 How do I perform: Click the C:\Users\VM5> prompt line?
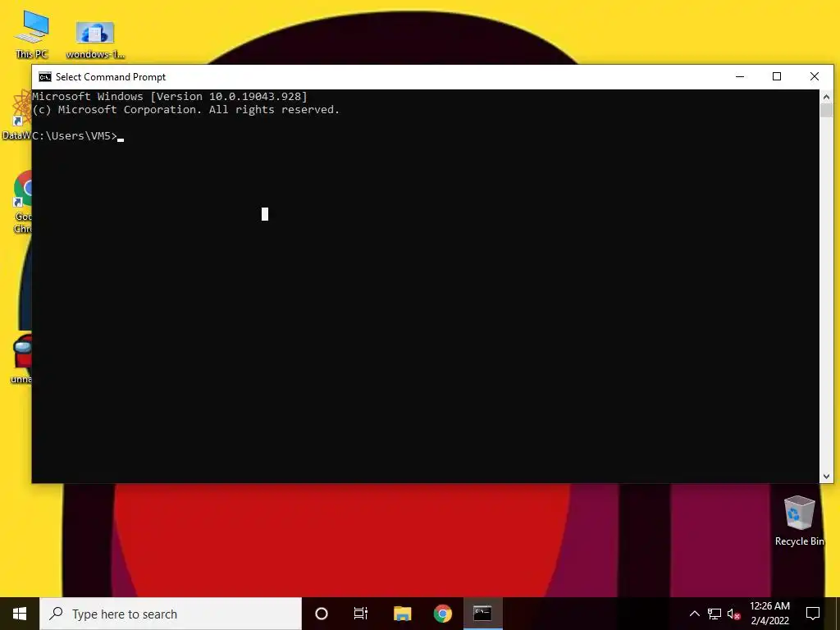pos(75,136)
